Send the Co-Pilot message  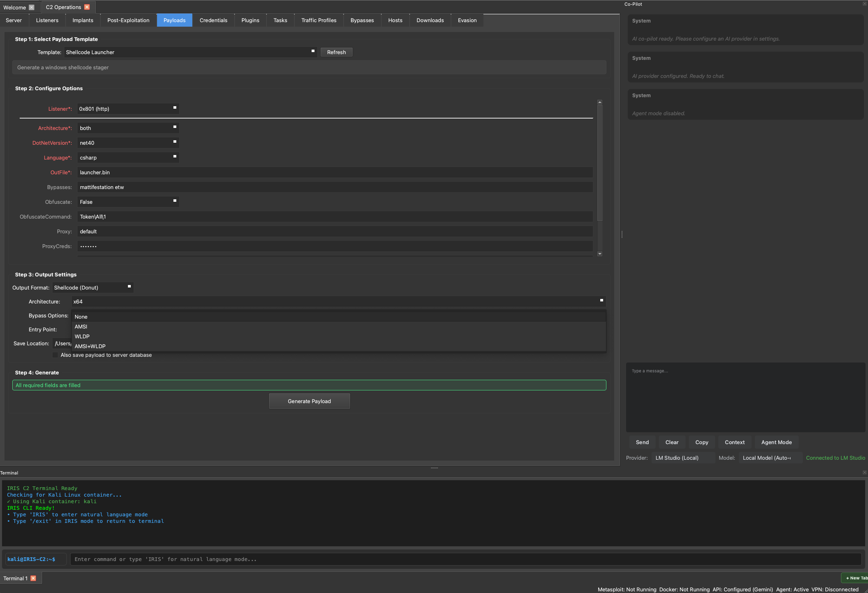(642, 442)
